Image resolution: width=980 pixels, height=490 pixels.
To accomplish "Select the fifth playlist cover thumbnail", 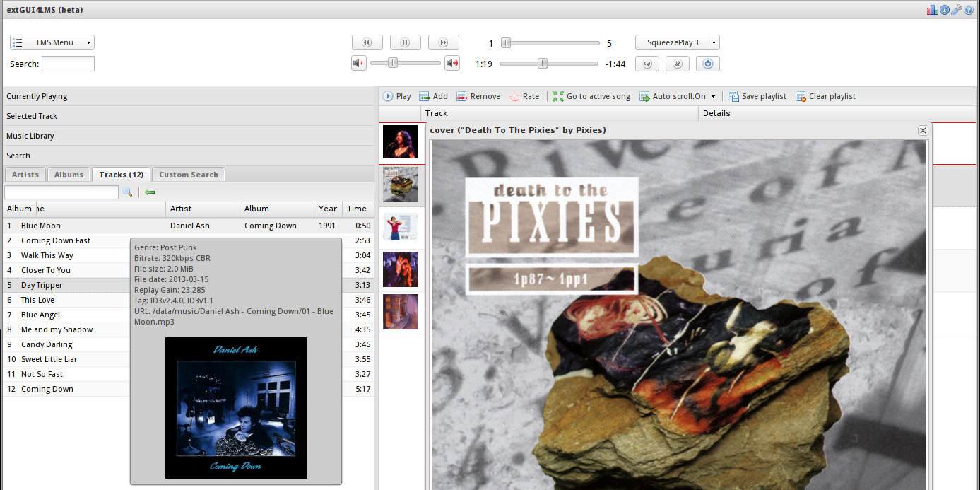I will click(401, 312).
